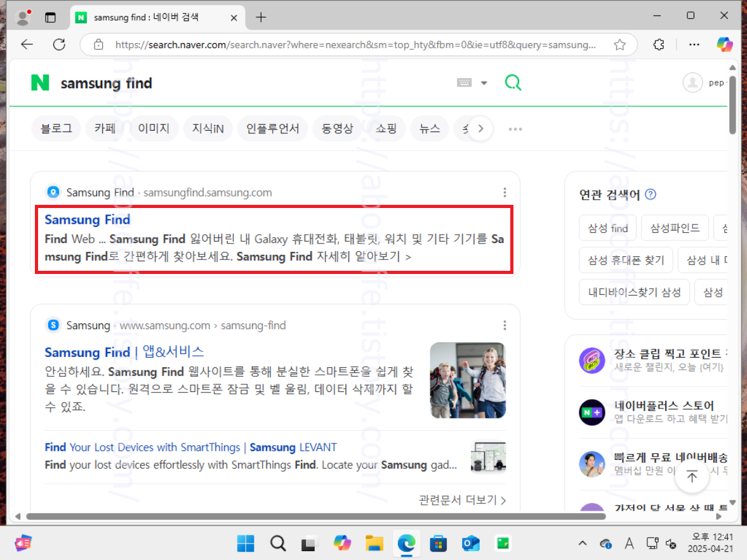
Task: Open the Extensions puzzle icon
Action: point(659,45)
